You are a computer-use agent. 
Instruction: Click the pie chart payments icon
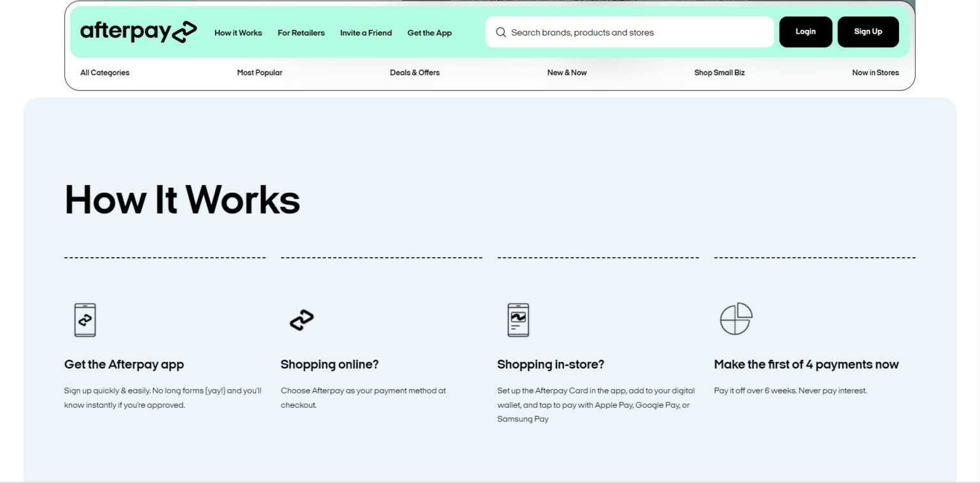(x=736, y=318)
